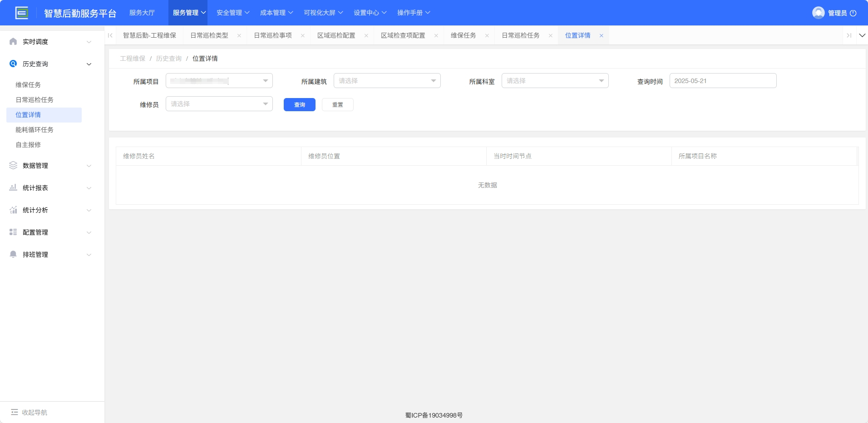The width and height of the screenshot is (868, 423).
Task: Select 位置详情 in the sidebar
Action: [44, 115]
